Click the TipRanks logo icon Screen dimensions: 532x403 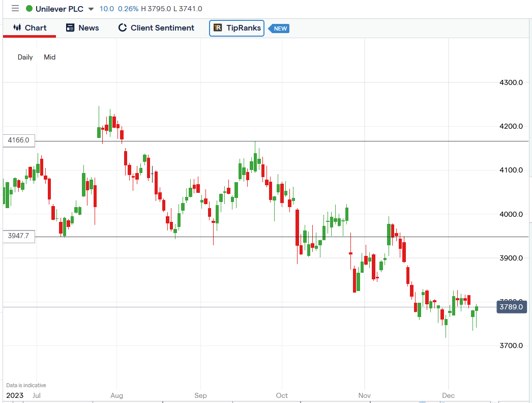(218, 28)
